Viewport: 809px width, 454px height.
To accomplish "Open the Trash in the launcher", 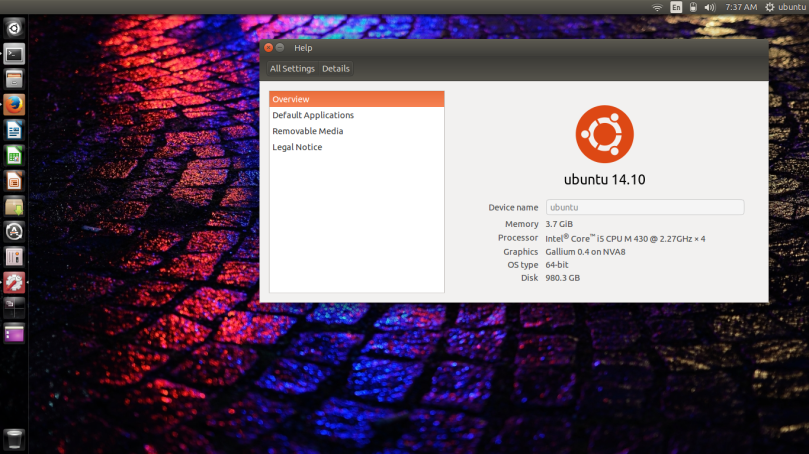I will click(x=14, y=439).
